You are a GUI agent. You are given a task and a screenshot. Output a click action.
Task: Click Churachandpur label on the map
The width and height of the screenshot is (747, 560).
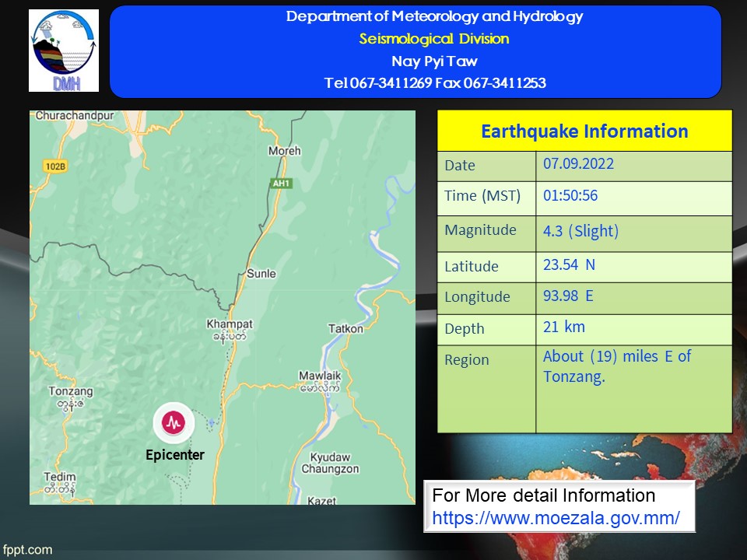tap(75, 116)
